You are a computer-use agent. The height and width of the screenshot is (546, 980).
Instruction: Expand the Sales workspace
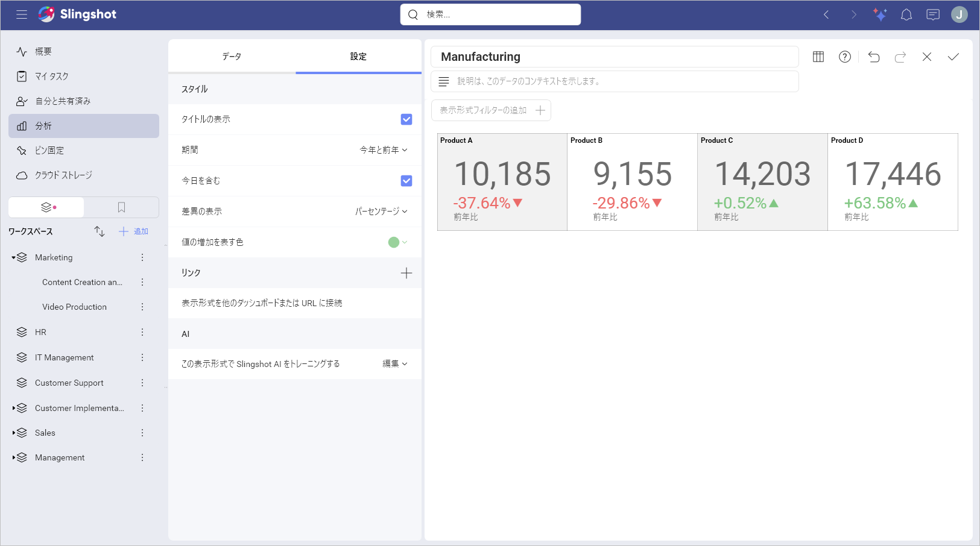coord(13,433)
